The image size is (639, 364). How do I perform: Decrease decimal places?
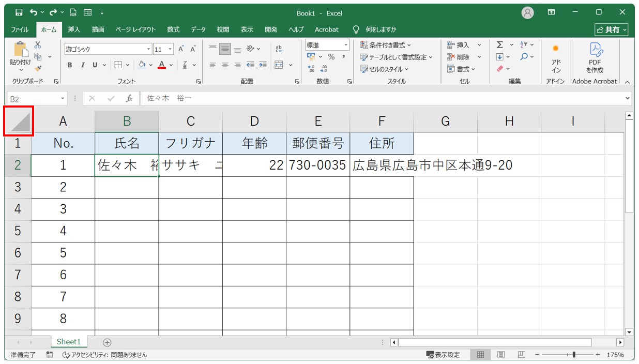click(324, 69)
